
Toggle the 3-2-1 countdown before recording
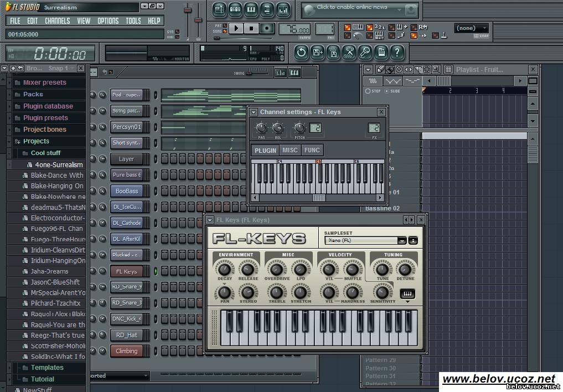coord(369,28)
